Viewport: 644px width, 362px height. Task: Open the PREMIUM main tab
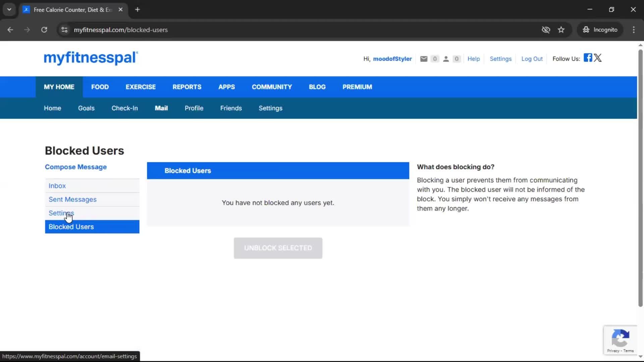coord(357,87)
